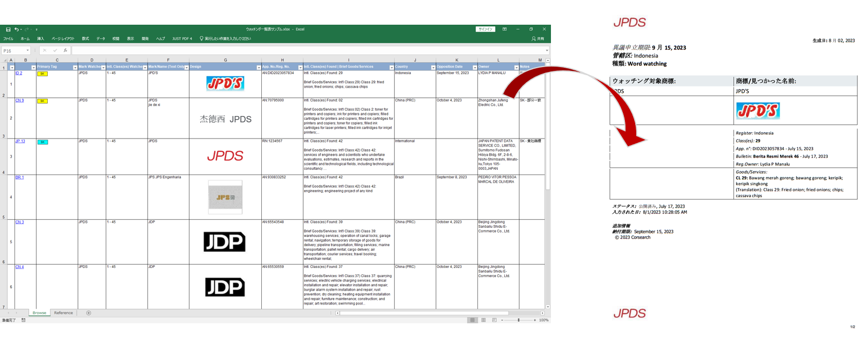Switch to Page Break Preview icon
The image size is (868, 348).
pos(494,320)
